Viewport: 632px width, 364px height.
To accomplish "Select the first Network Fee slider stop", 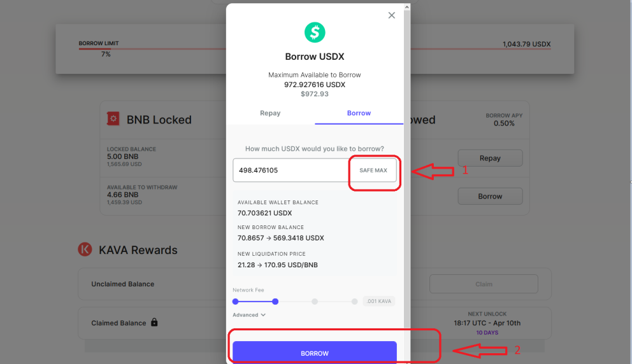I will 235,301.
